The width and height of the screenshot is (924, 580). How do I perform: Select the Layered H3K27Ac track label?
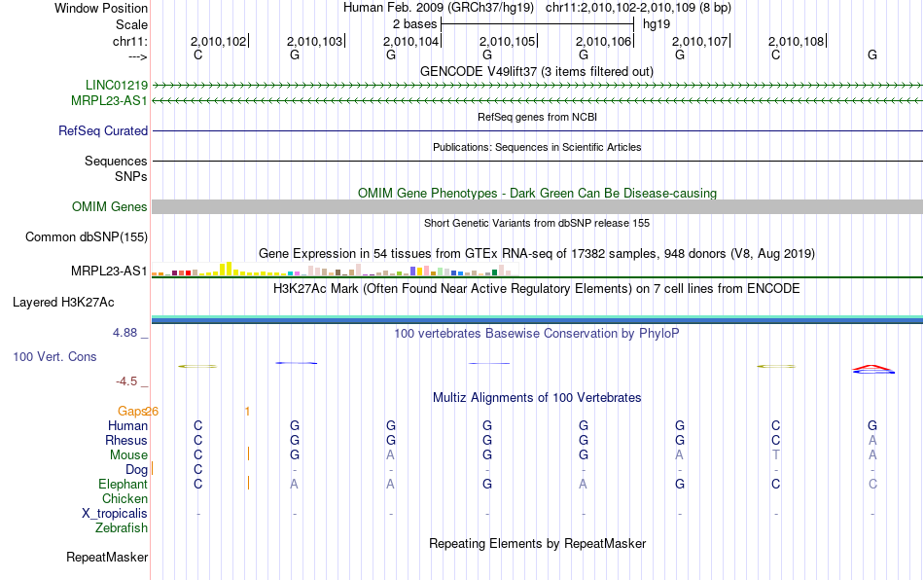63,303
